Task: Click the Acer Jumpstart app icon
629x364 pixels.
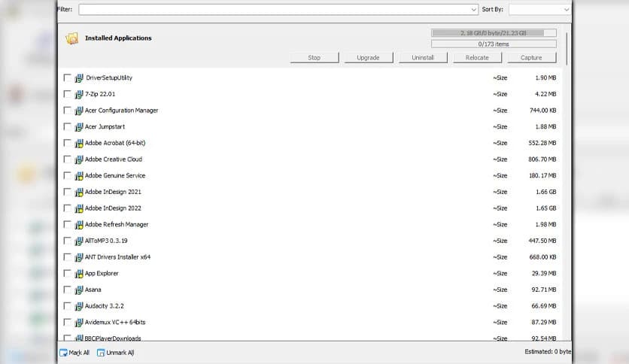Action: 79,127
